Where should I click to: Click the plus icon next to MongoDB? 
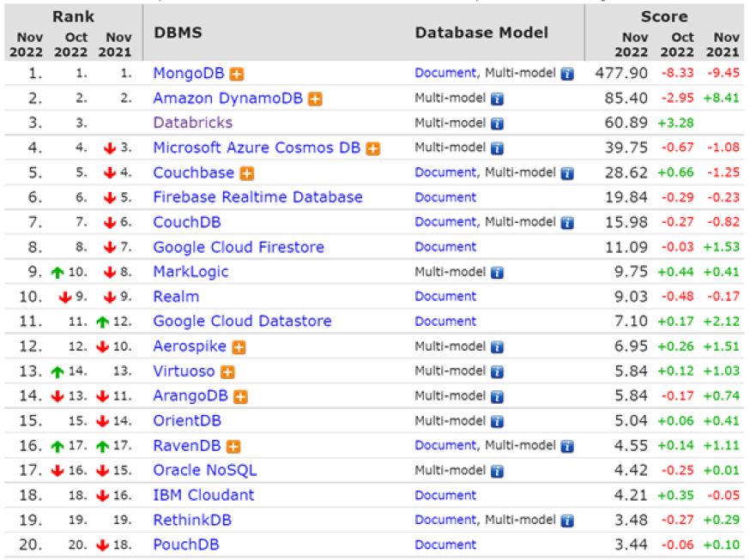236,74
